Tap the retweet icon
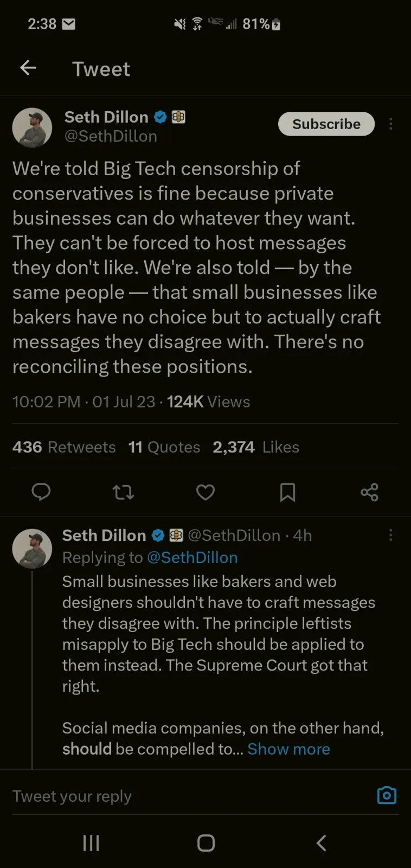The image size is (411, 868). 123,492
